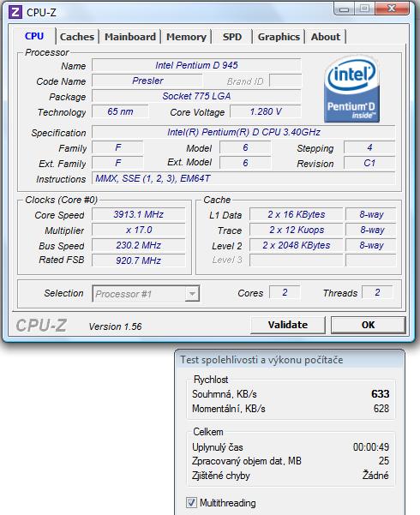Viewport: 420px width, 515px height.
Task: Open the Graphics tab
Action: [279, 37]
